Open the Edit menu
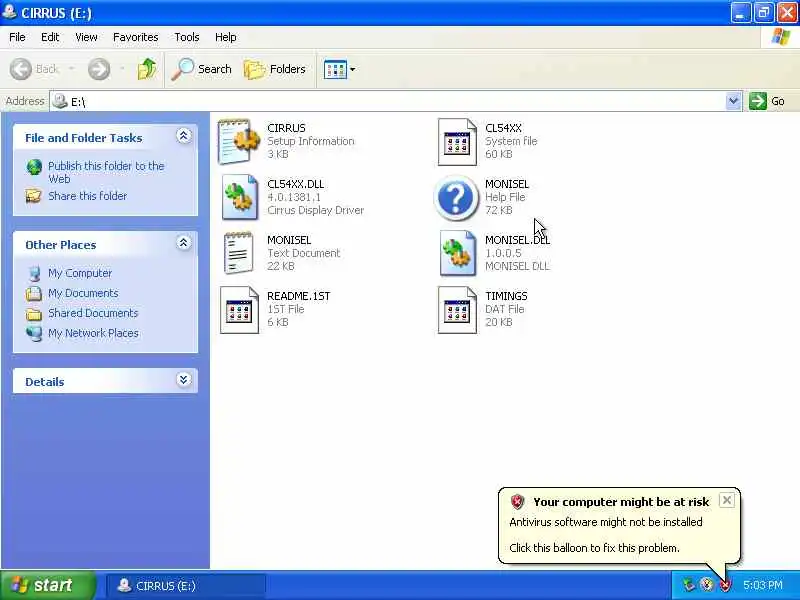 [x=50, y=37]
